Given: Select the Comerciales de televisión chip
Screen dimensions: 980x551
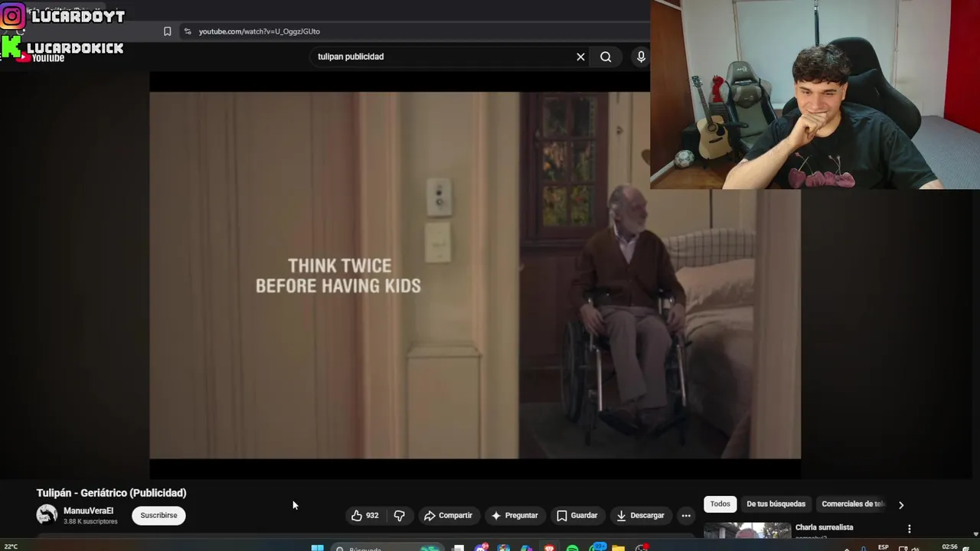Looking at the screenshot, I should [852, 504].
